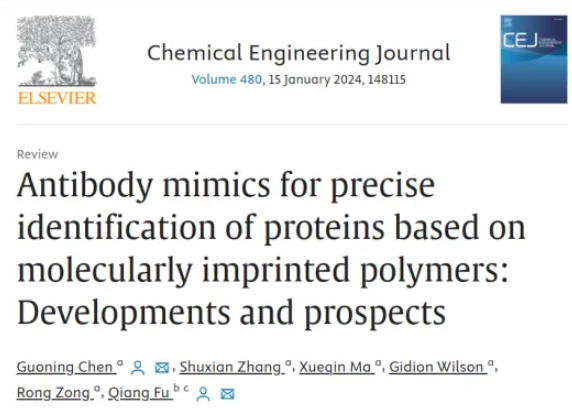
Task: Click author name Guoning Chen
Action: click(65, 367)
